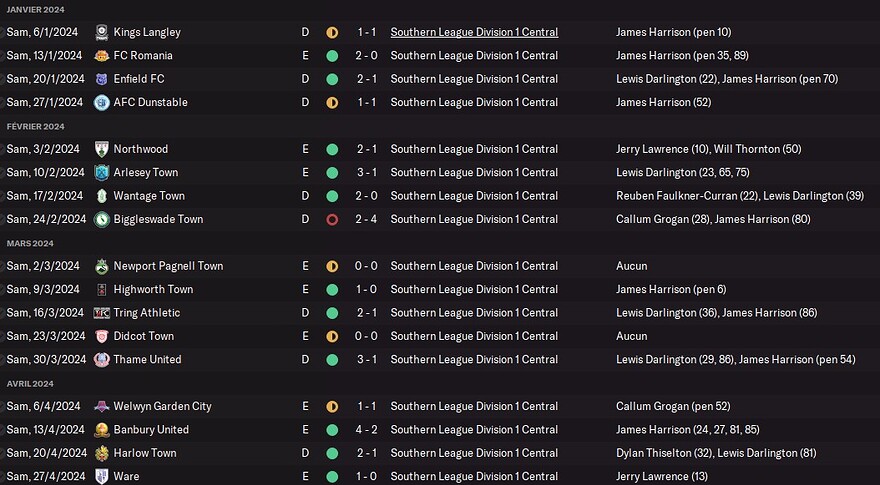Click the FC Romania club badge
The image size is (880, 485).
pyautogui.click(x=101, y=56)
